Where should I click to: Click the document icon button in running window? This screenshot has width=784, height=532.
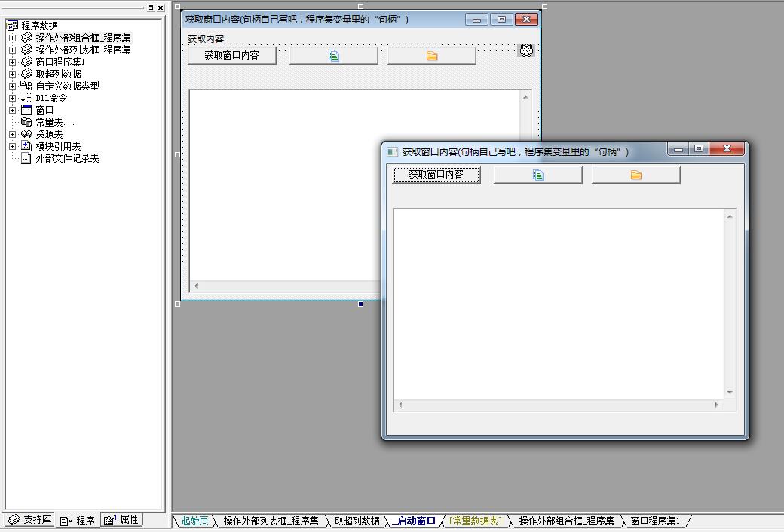[537, 175]
